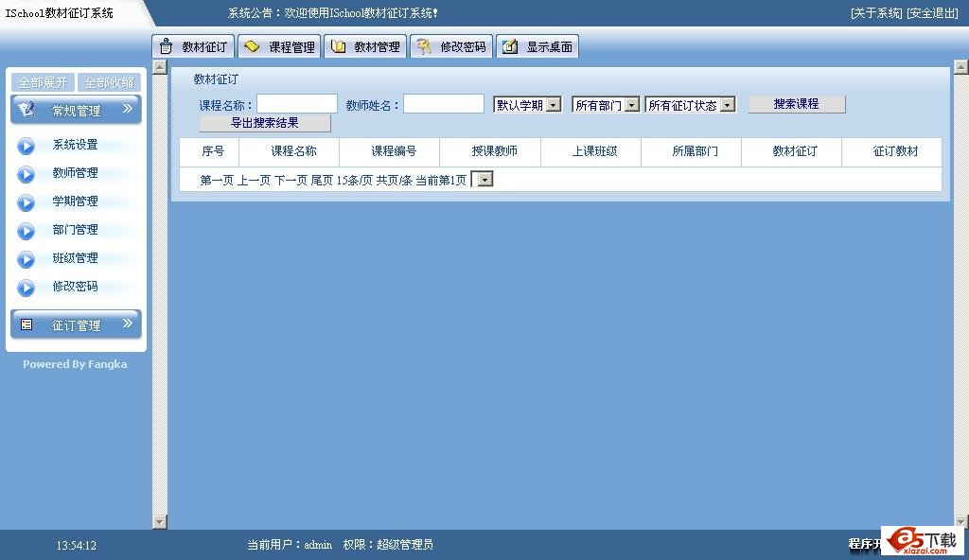Viewport: 969px width, 560px height.
Task: Click the icon on the 征订管理 panel header
Action: tap(26, 324)
